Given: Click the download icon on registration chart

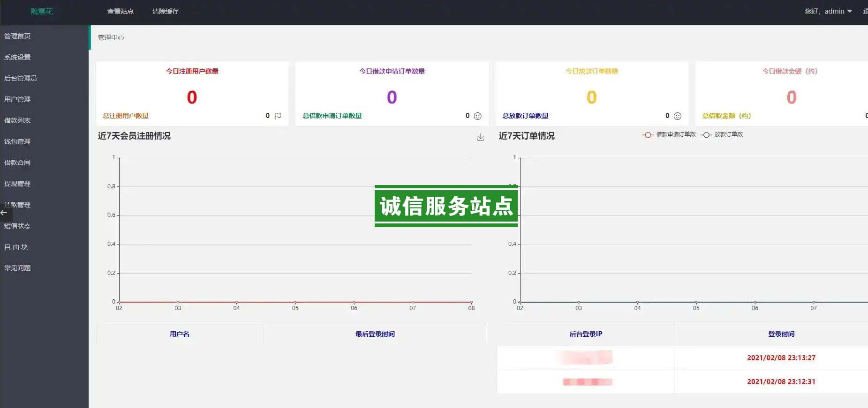Looking at the screenshot, I should tap(480, 137).
